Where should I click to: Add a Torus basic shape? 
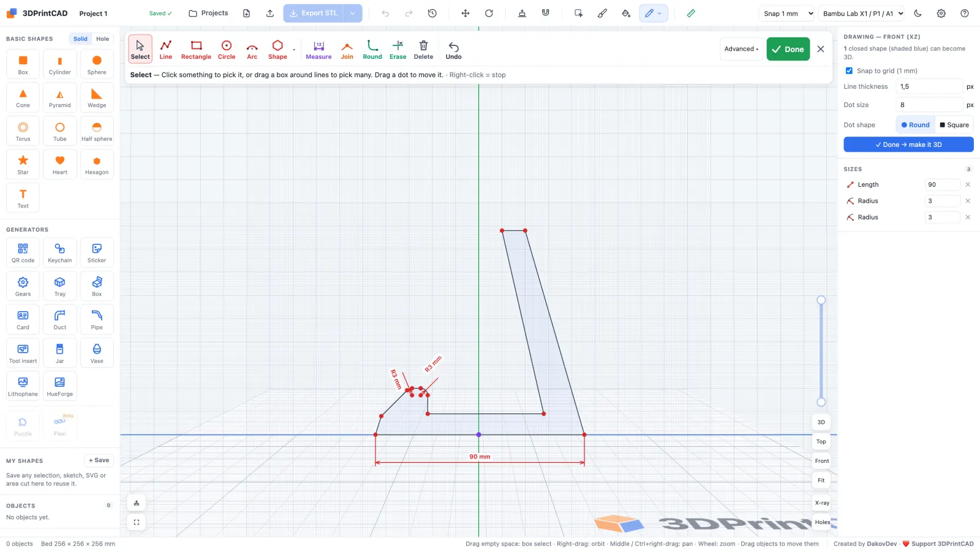(23, 131)
